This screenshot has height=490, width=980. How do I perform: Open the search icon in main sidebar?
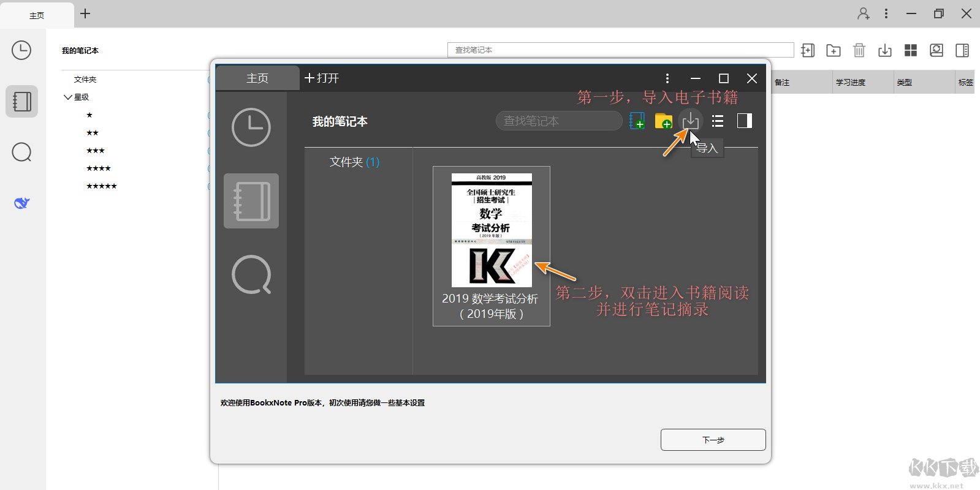(x=21, y=152)
